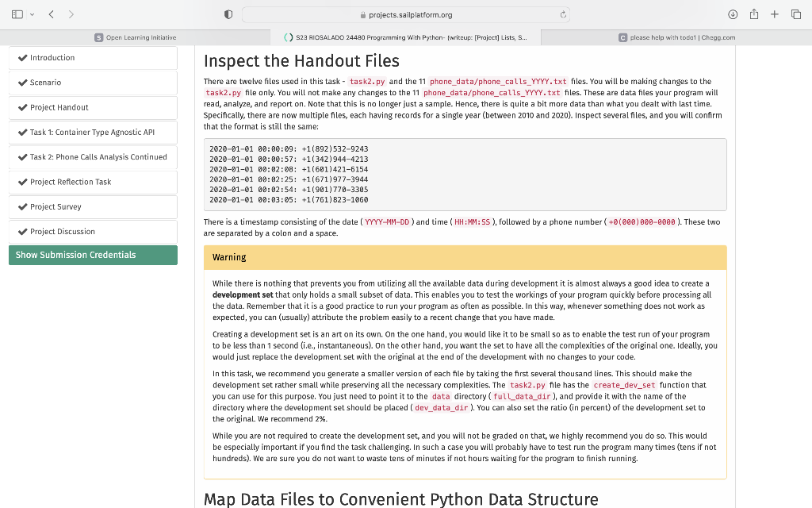Click the checkmark icon beside Project Survey
Image resolution: width=812 pixels, height=508 pixels.
click(x=22, y=207)
